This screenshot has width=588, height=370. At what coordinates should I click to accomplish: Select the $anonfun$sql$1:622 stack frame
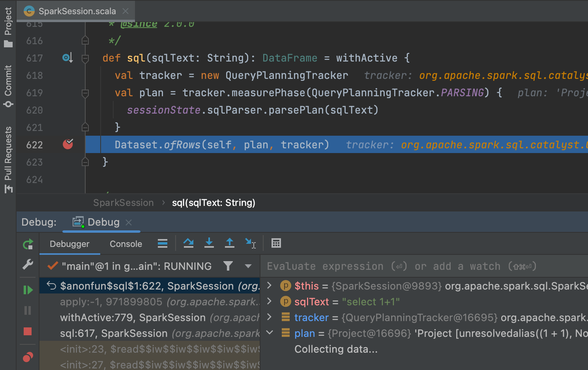(150, 286)
